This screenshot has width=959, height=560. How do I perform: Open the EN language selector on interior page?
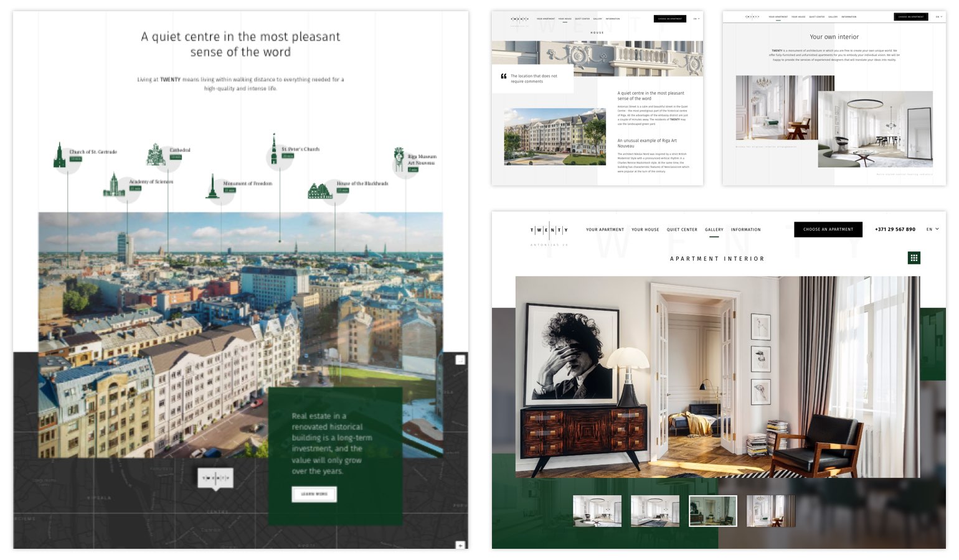point(938,17)
